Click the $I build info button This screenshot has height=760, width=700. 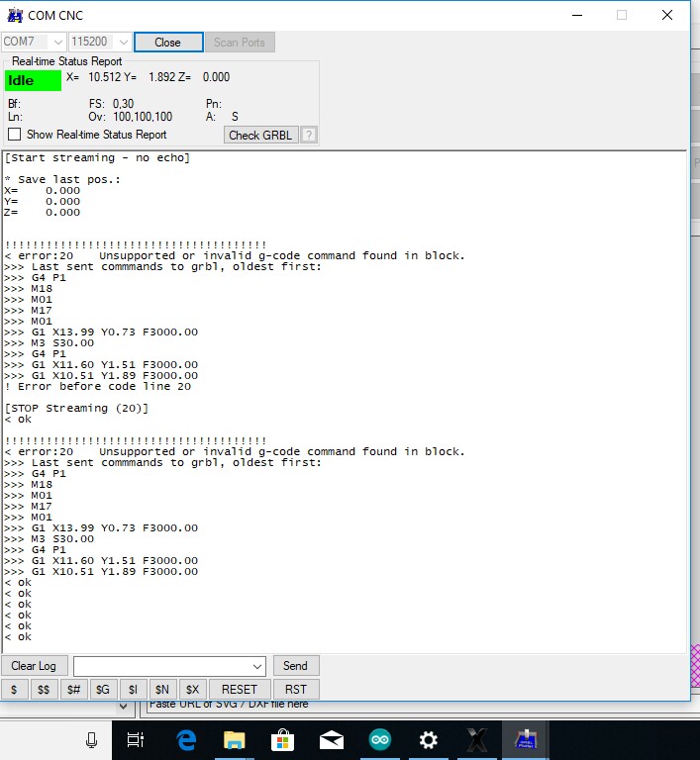[x=133, y=689]
